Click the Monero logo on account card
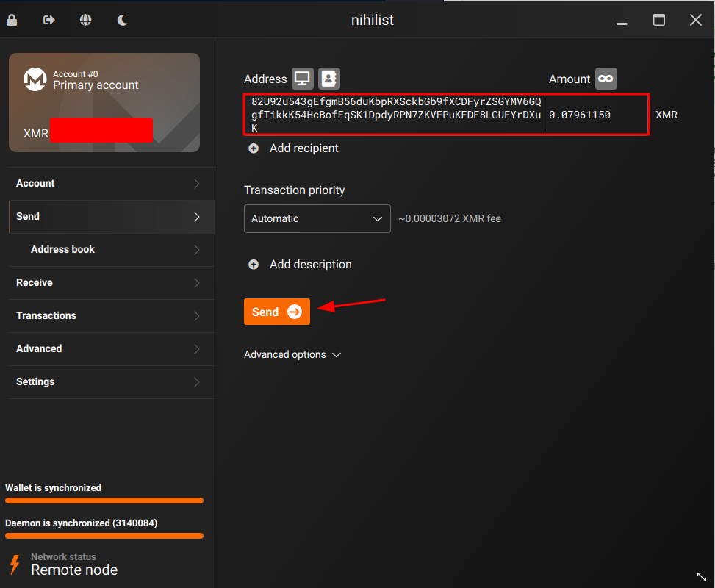The width and height of the screenshot is (715, 588). 35,79
